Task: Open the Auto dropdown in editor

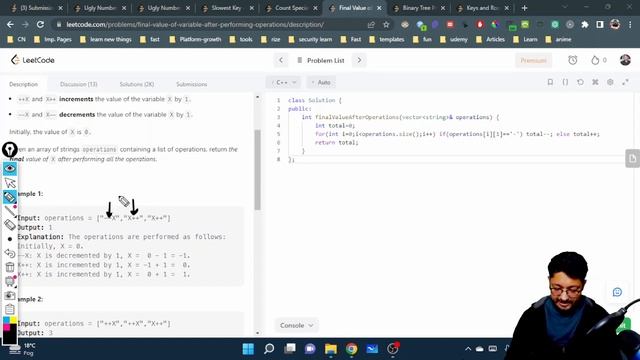Action: coord(321,82)
